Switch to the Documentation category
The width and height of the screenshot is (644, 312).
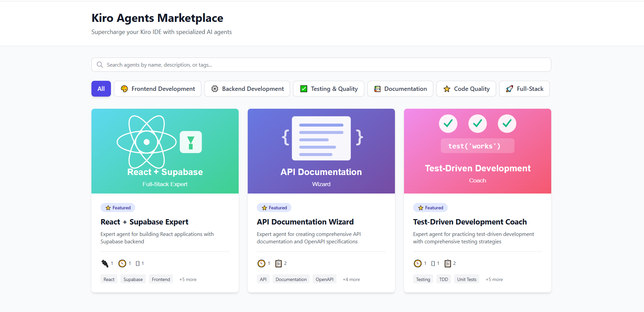(400, 89)
